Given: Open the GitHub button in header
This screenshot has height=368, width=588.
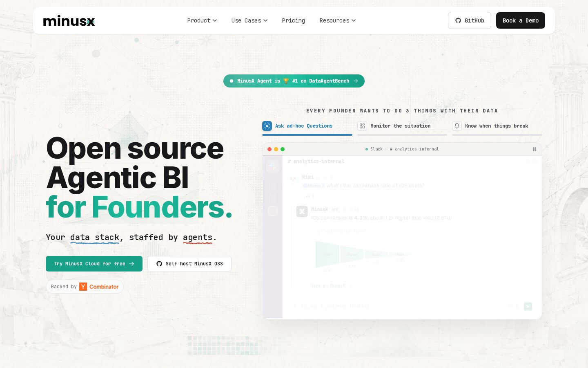Looking at the screenshot, I should point(470,20).
